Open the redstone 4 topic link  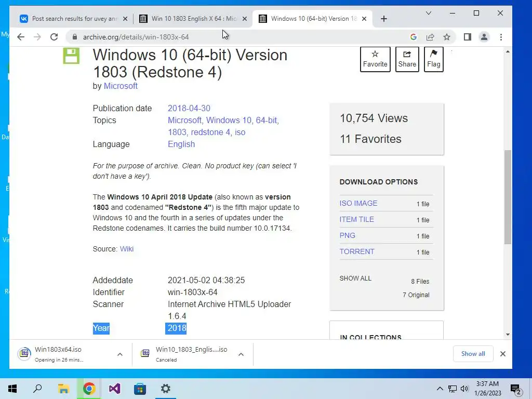tap(210, 132)
